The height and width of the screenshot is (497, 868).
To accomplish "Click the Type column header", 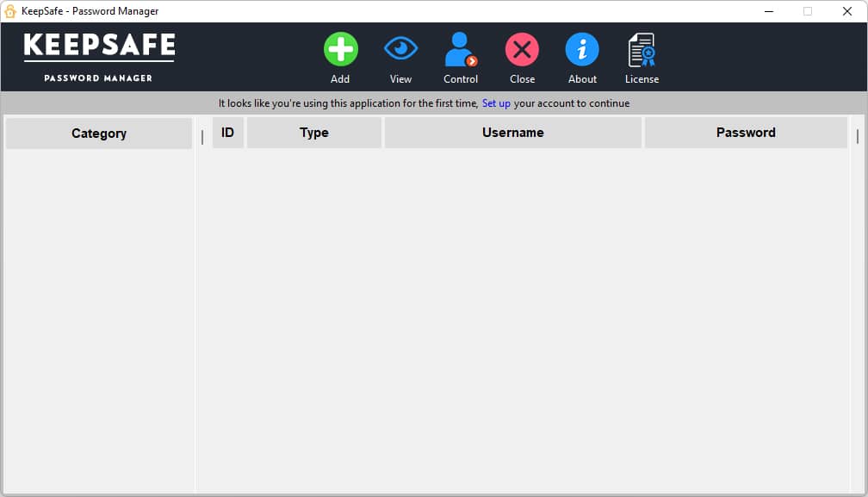I will [x=313, y=133].
